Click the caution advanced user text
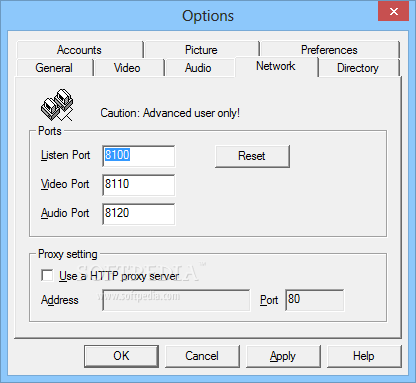Screen dimensions: 416x383 170,113
